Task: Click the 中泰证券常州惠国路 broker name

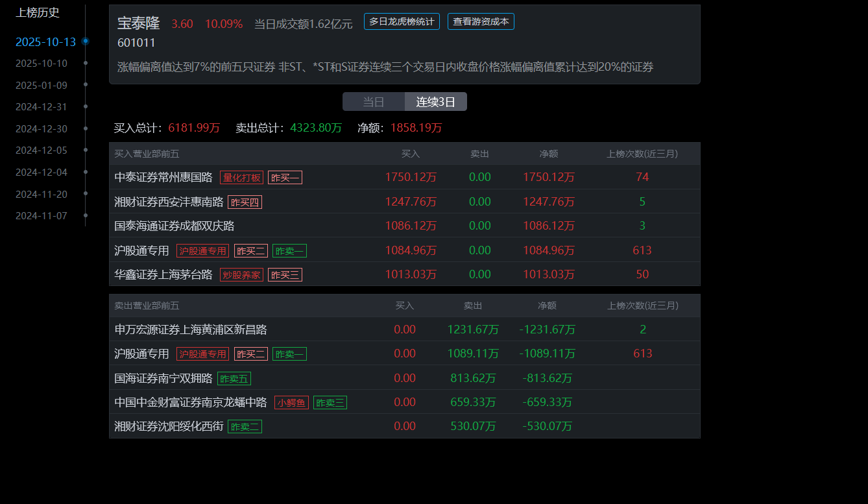Action: pos(163,177)
